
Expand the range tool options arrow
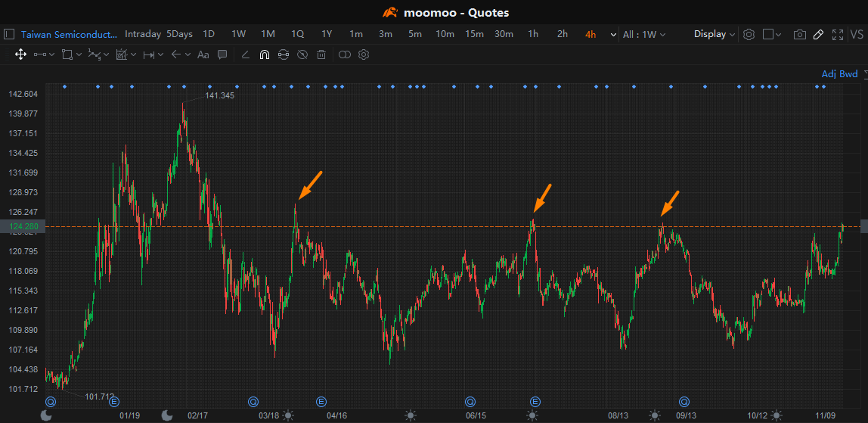160,54
